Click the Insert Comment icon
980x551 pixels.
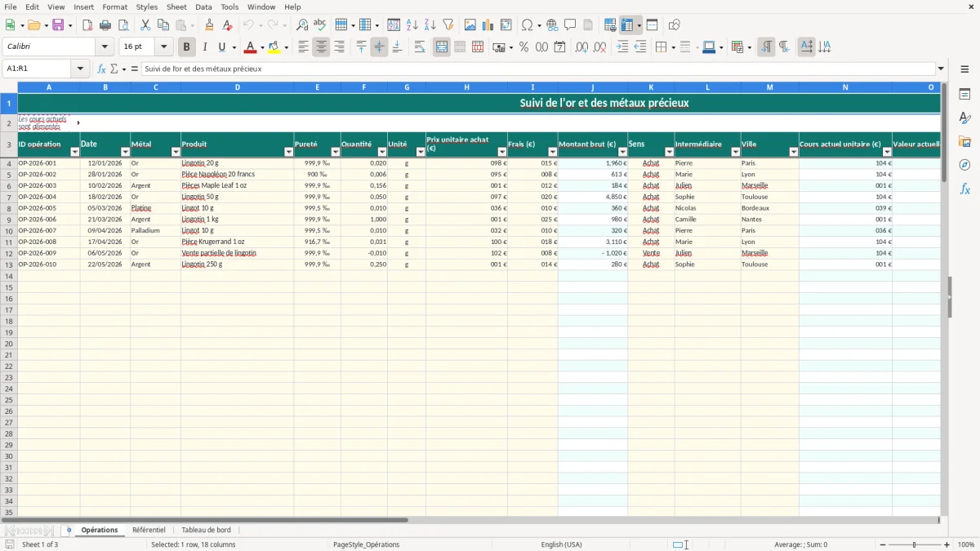click(x=571, y=25)
